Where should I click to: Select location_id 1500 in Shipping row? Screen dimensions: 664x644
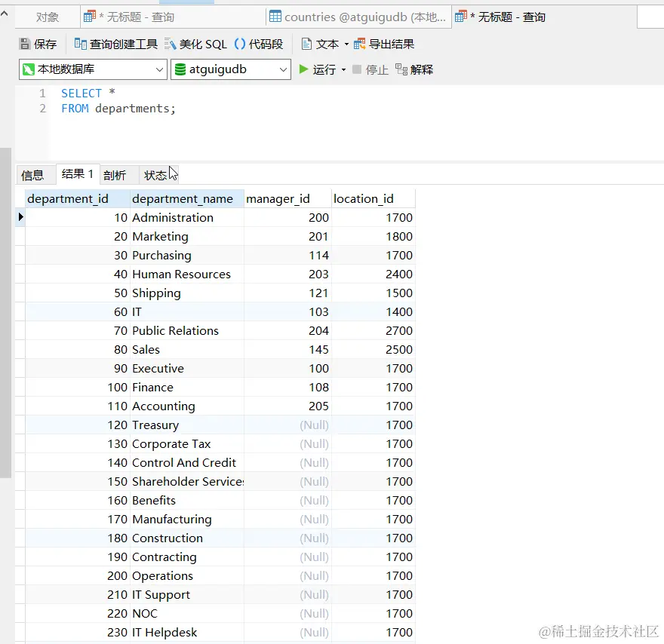(373, 293)
